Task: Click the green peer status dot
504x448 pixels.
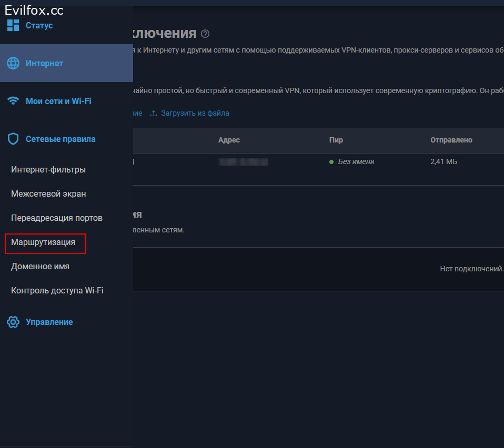Action: pos(331,162)
